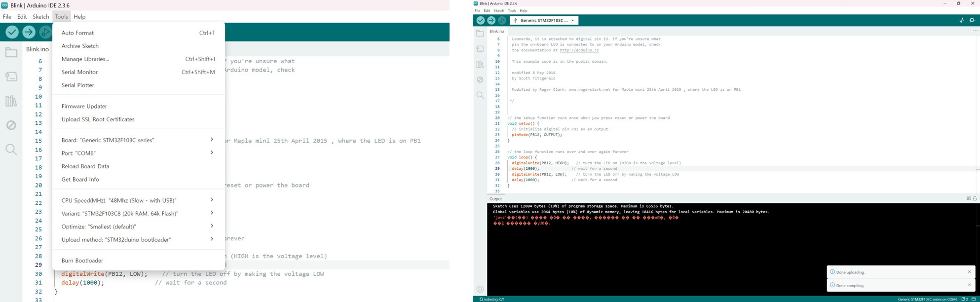The height and width of the screenshot is (302, 980).
Task: Select Firmware Updater menu entry
Action: pos(139,106)
